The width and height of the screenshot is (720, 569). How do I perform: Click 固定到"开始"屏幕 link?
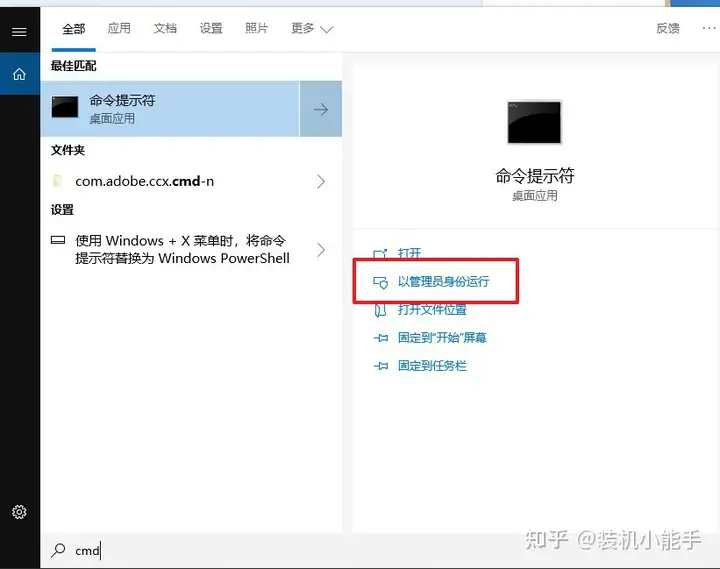[442, 338]
